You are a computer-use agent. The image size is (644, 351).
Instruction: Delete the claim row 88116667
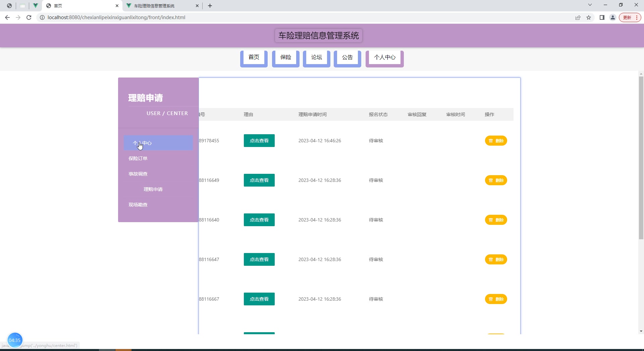[x=496, y=299]
